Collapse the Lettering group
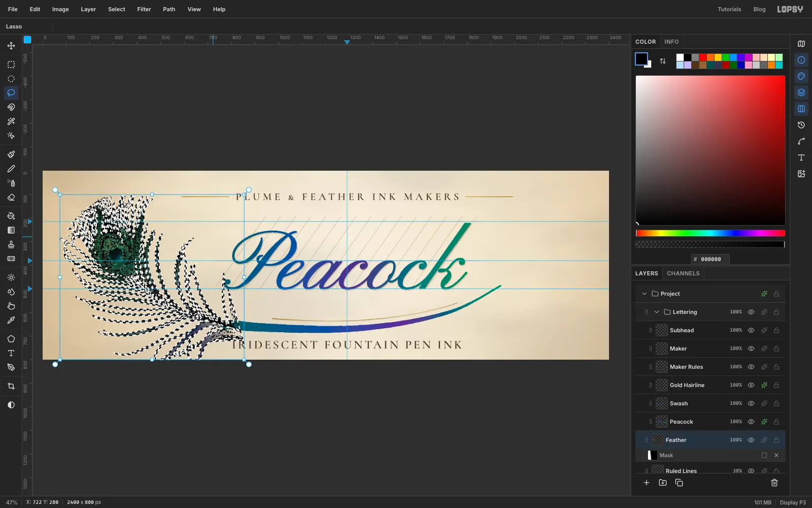Screen dimensions: 812x508 tap(657, 312)
